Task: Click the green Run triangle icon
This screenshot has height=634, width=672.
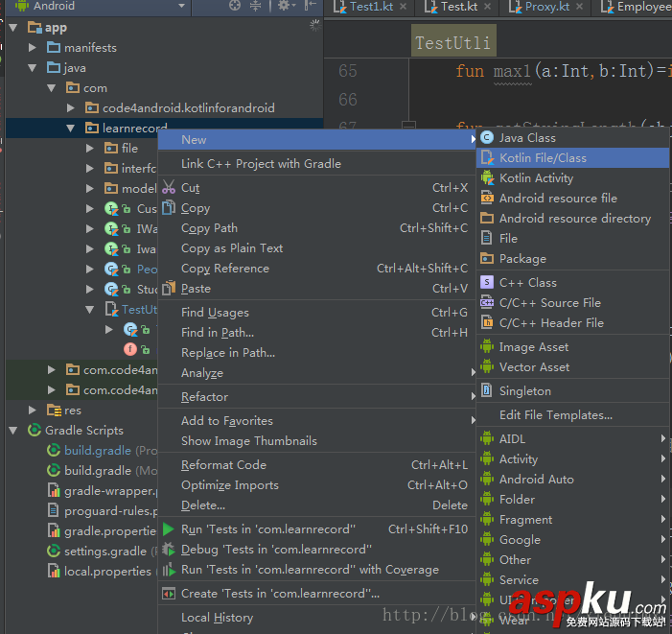Action: 169,529
